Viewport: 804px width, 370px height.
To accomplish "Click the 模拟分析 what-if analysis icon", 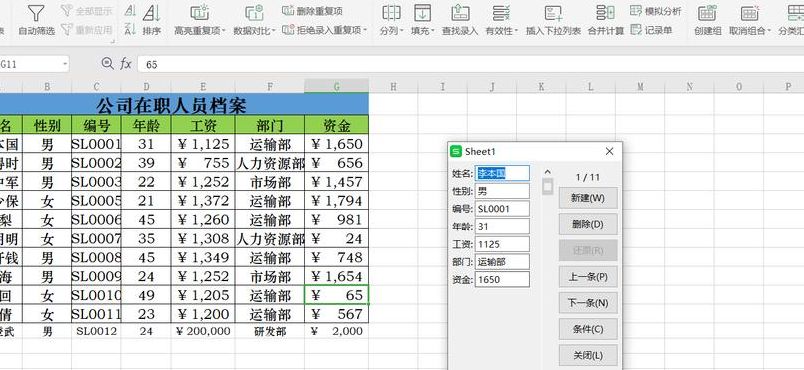I will coord(636,11).
